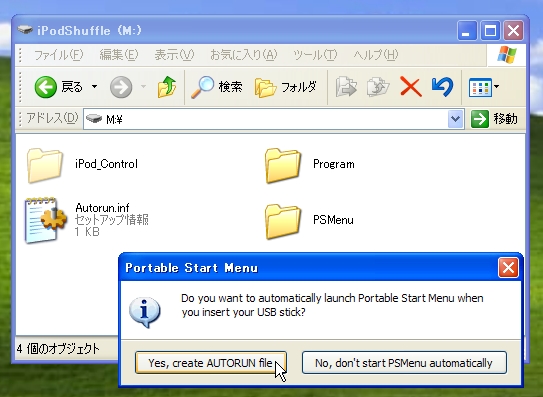This screenshot has width=543, height=397.
Task: Click the M:¥ address input field
Action: 265,119
